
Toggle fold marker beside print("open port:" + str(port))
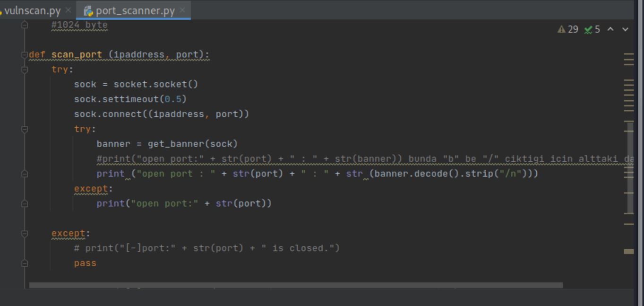point(25,204)
